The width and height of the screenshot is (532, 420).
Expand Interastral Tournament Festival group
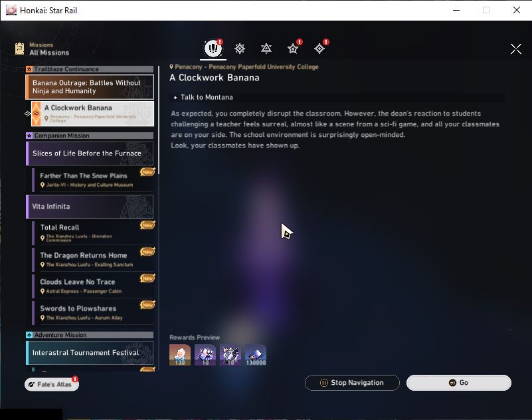[90, 353]
